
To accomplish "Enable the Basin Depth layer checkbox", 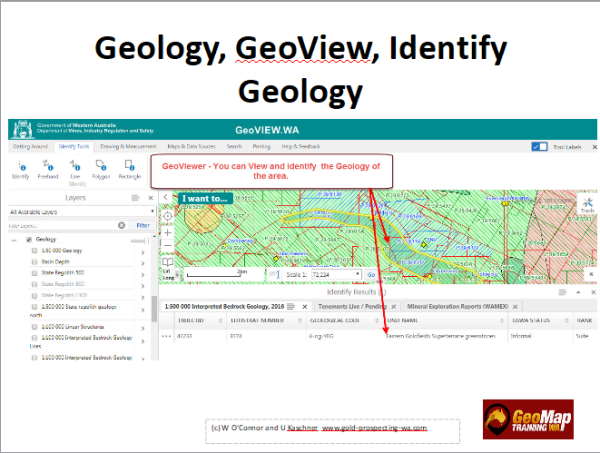I will pyautogui.click(x=34, y=262).
